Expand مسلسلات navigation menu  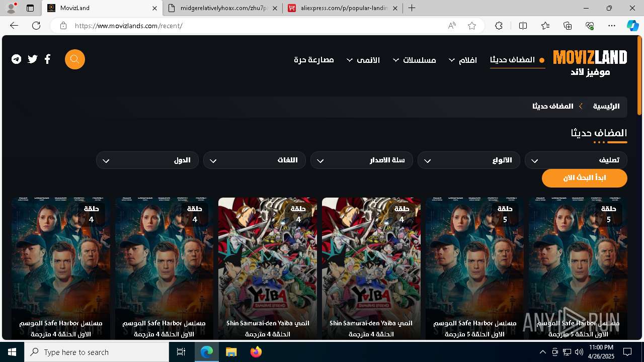point(415,60)
